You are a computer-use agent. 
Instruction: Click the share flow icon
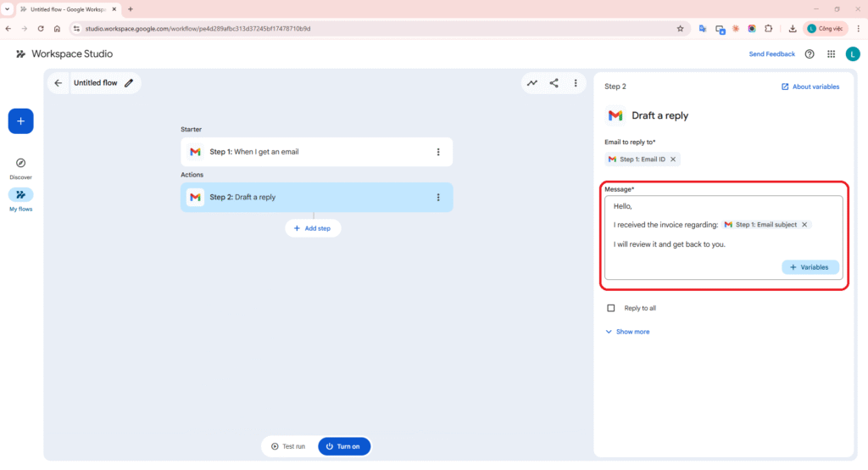554,83
